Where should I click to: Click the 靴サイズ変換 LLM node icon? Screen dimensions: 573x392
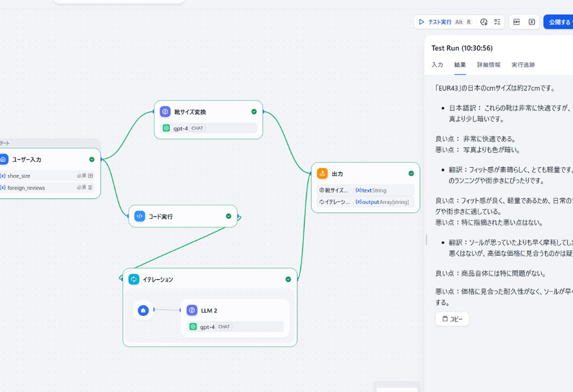tap(165, 111)
